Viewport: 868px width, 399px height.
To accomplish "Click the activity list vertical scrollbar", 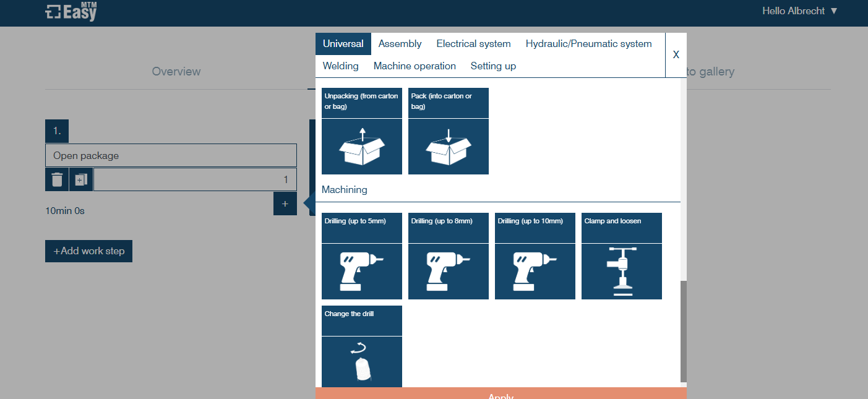I will pos(683,331).
